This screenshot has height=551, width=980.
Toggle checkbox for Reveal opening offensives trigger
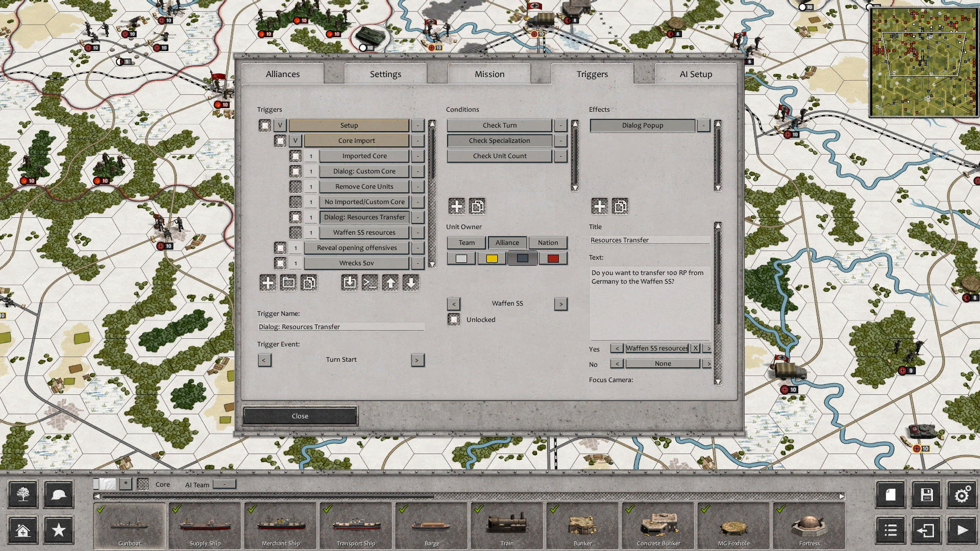pos(280,247)
